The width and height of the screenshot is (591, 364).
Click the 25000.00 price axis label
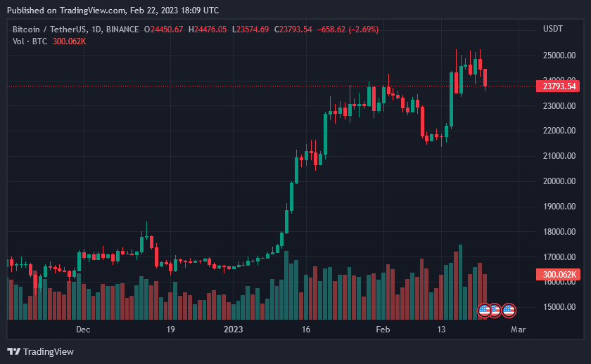tap(559, 56)
